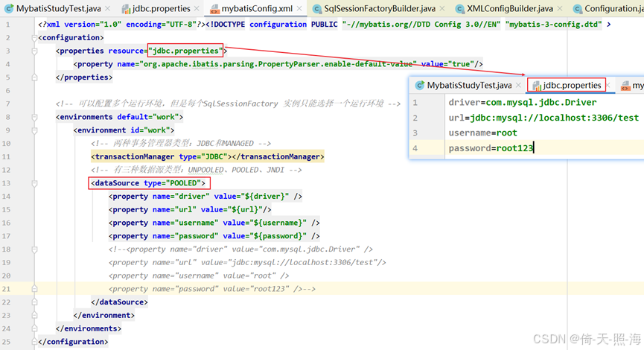The height and width of the screenshot is (350, 644).
Task: Click line number 4 in inset window gutter
Action: (415, 148)
